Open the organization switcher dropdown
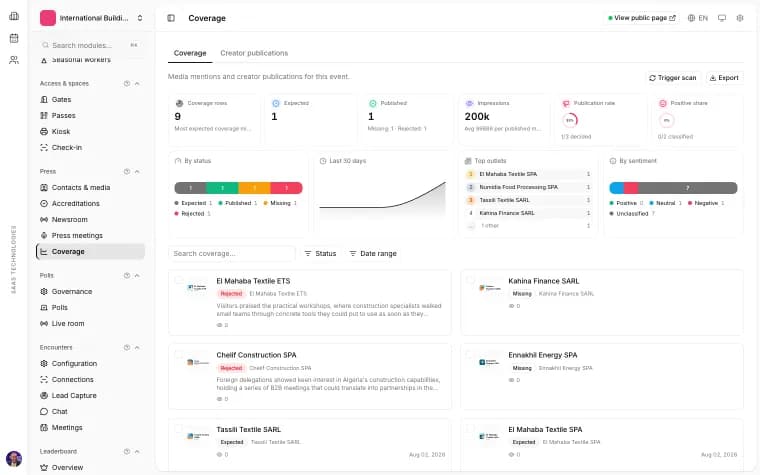 [x=91, y=18]
